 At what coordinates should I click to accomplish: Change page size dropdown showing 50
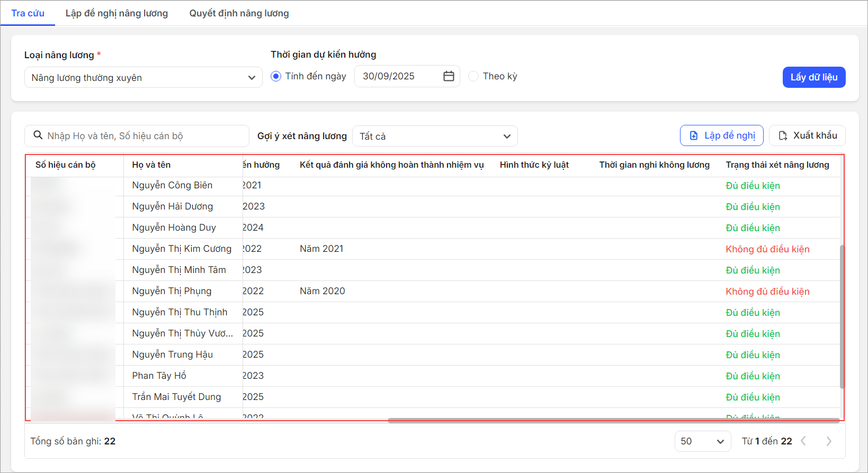[x=702, y=441]
